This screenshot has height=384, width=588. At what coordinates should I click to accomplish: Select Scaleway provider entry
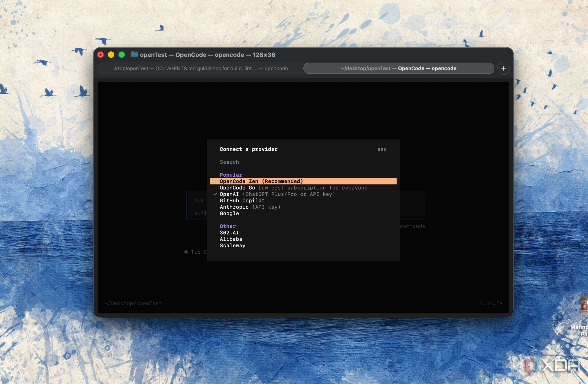[303, 245]
